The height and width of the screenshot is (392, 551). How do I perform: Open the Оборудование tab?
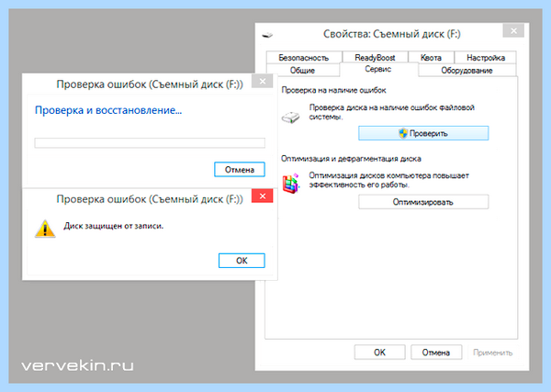coord(467,71)
